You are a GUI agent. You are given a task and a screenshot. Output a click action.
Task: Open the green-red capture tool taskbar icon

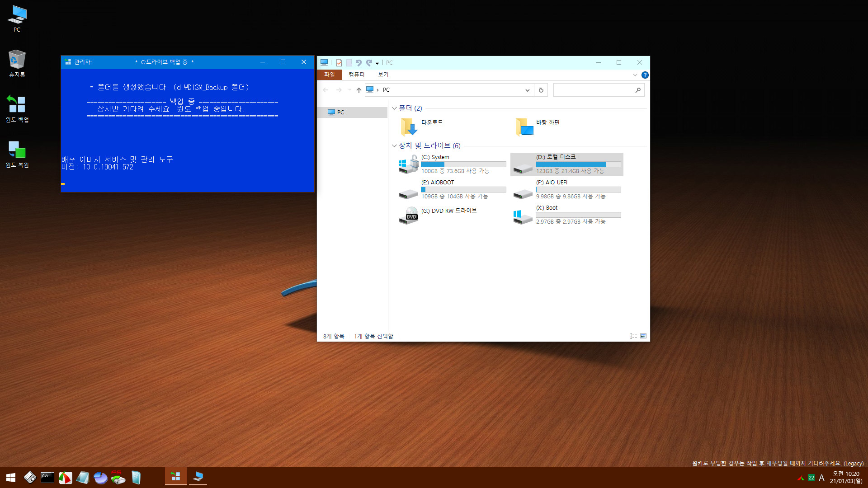66,478
